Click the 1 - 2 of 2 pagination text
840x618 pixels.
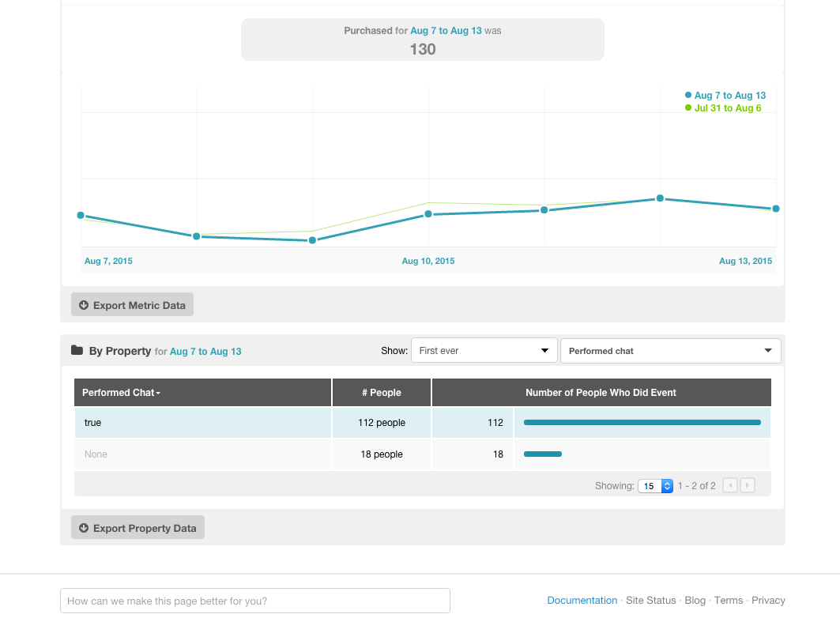click(696, 486)
